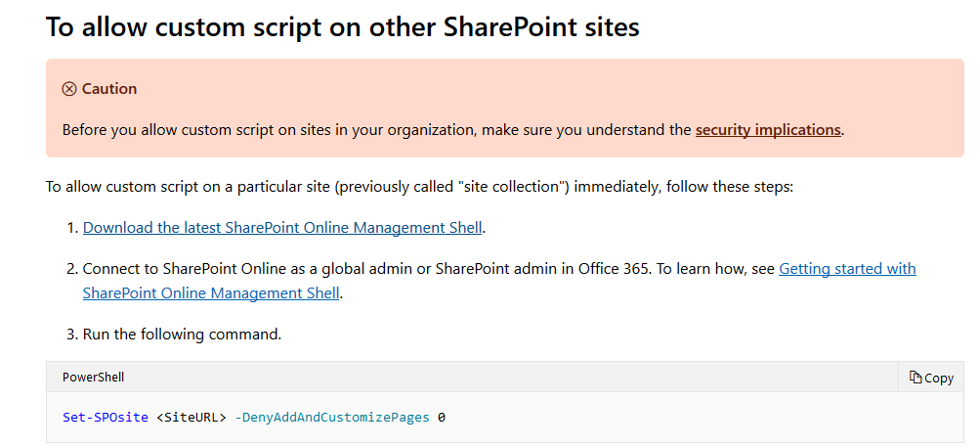Click heading To allow custom script on other SharePoint sites
Image resolution: width=980 pixels, height=447 pixels.
pos(343,27)
